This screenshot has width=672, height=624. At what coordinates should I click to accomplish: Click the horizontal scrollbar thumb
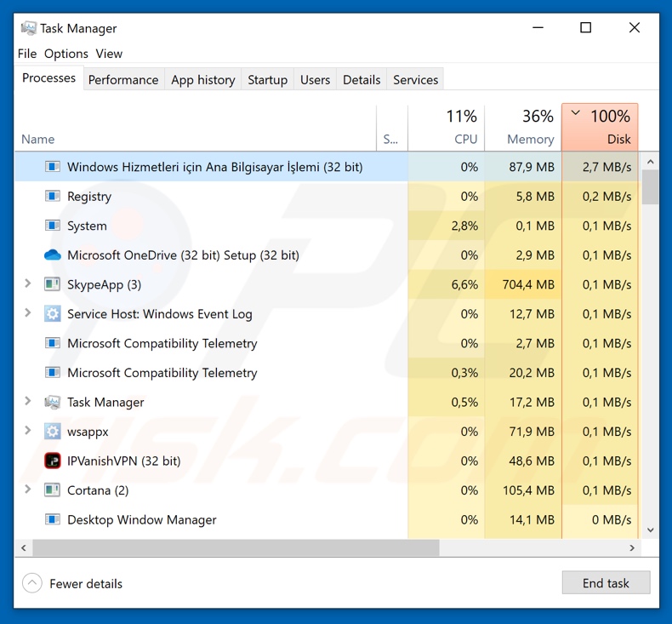pos(236,547)
